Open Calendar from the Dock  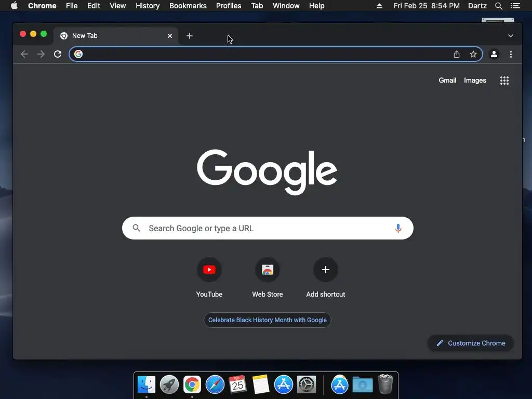(x=237, y=385)
